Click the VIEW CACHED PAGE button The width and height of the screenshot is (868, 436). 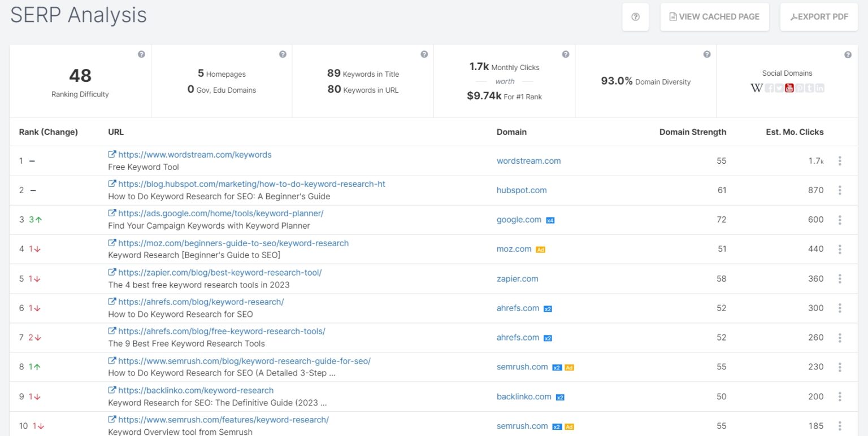click(x=714, y=16)
